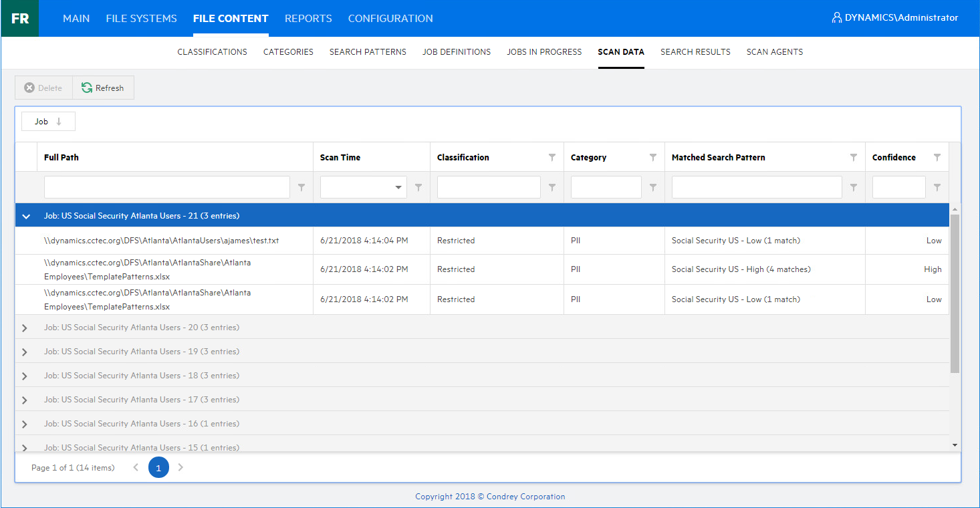Toggle the Job grouping sort direction
980x508 pixels.
click(48, 122)
